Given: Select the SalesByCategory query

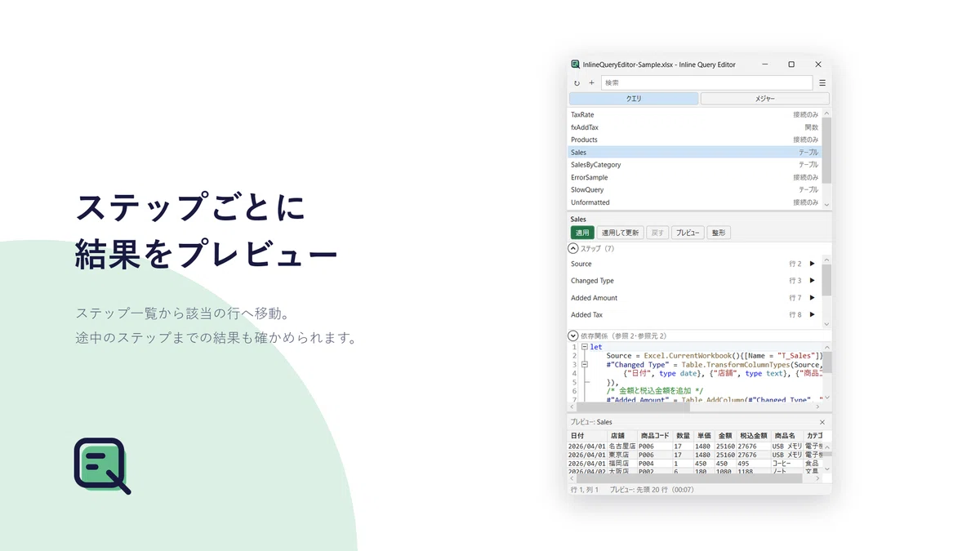Looking at the screenshot, I should [694, 165].
